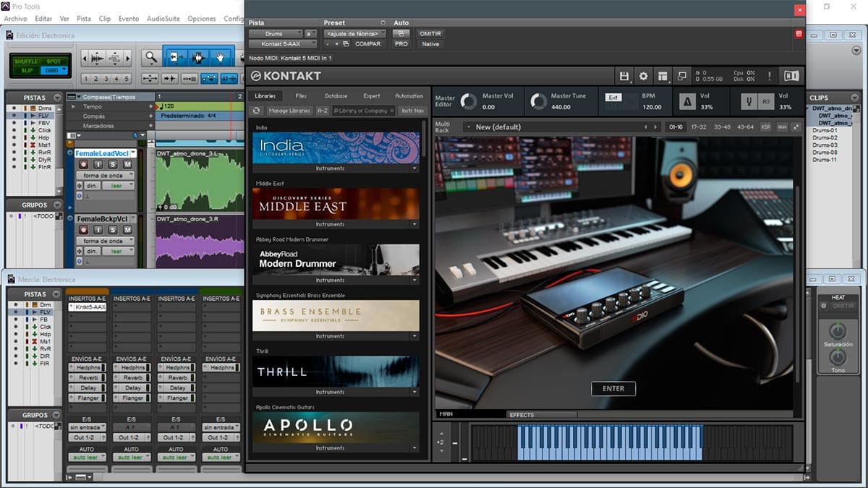868x488 pixels.
Task: Click the Tab to Transients icon
Action: pyautogui.click(x=171, y=78)
